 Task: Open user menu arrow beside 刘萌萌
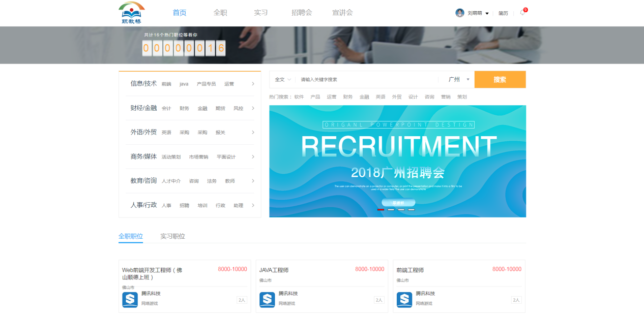(487, 14)
